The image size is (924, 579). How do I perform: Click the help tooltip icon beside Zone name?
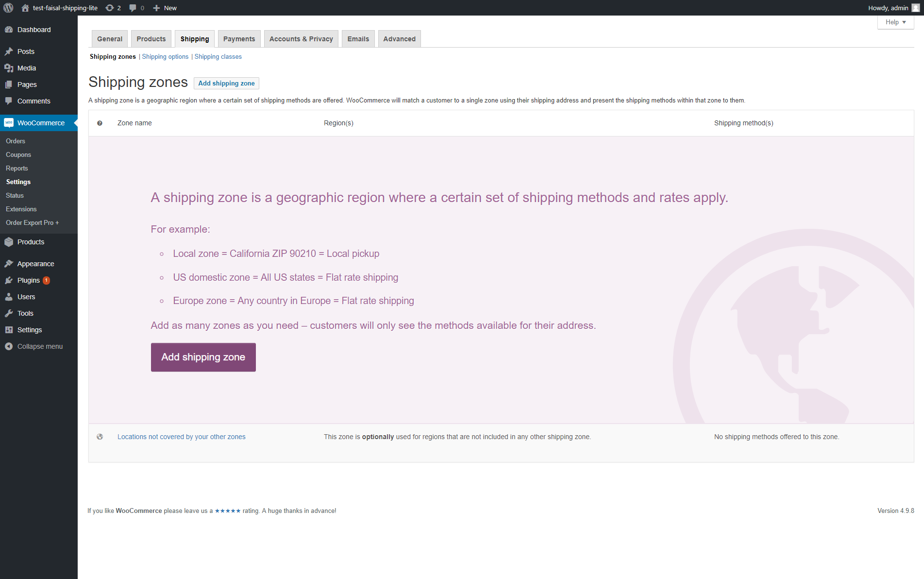coord(100,123)
